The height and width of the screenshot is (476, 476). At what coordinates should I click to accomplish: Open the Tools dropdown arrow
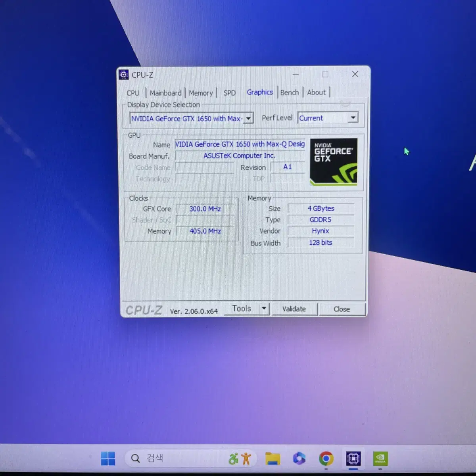tap(264, 309)
